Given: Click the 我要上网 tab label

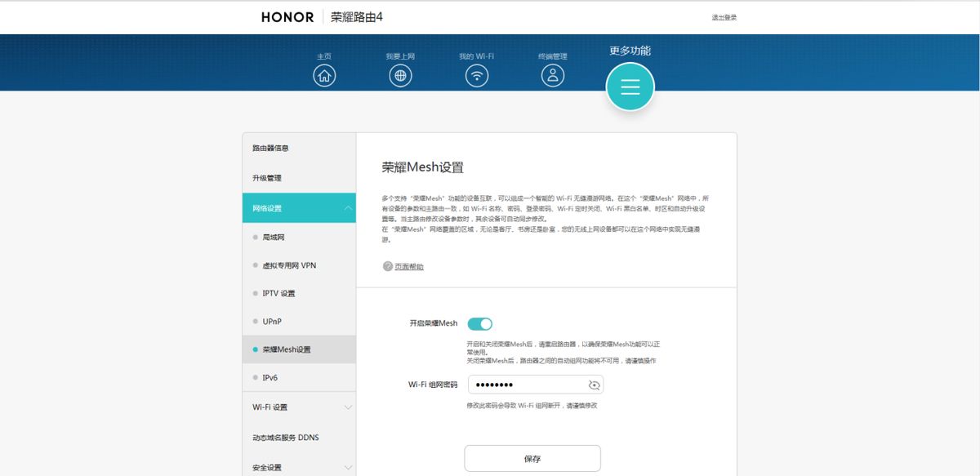Looking at the screenshot, I should coord(400,56).
